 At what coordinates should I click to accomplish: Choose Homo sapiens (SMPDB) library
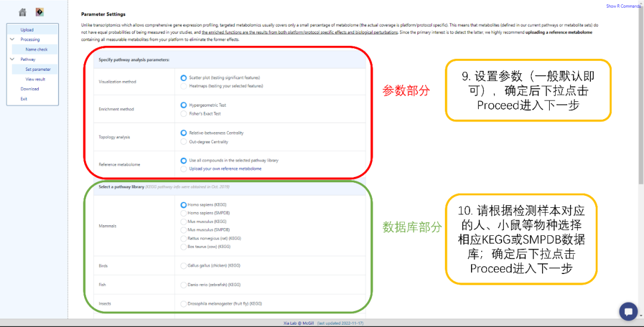(184, 213)
